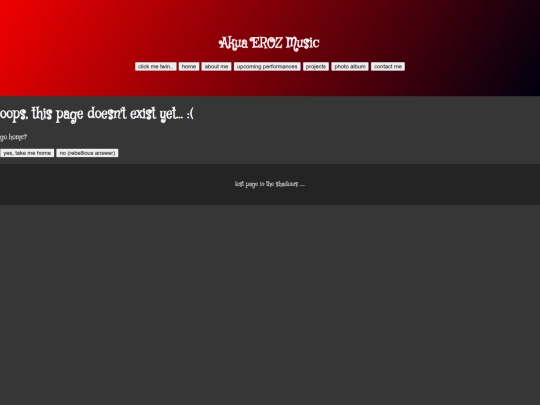
Task: Click the "go home?" text
Action: [13, 137]
